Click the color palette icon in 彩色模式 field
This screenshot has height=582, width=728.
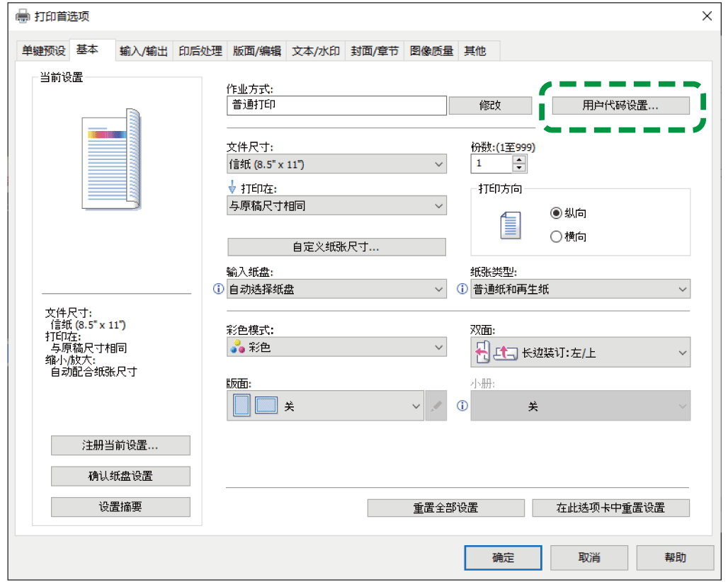tap(238, 347)
